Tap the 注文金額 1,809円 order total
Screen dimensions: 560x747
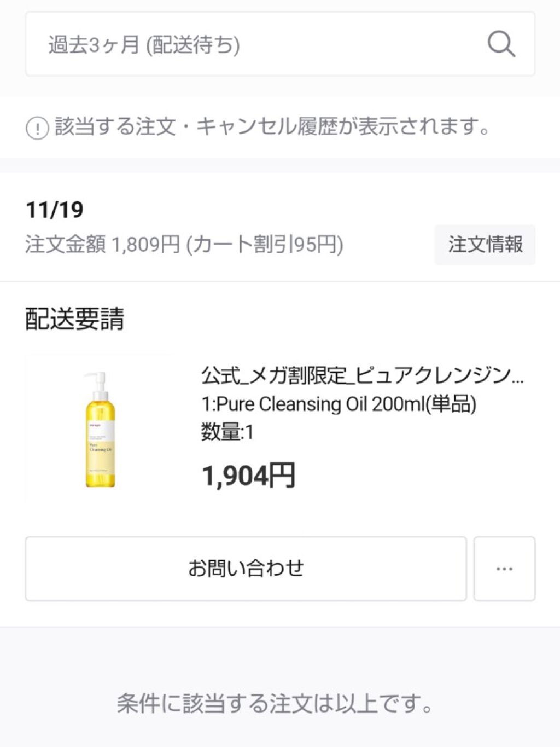click(x=103, y=245)
